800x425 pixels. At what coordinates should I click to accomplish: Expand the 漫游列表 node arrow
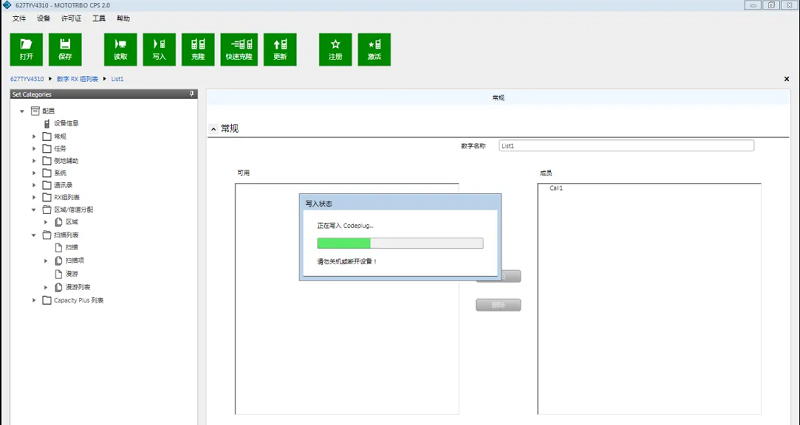46,288
